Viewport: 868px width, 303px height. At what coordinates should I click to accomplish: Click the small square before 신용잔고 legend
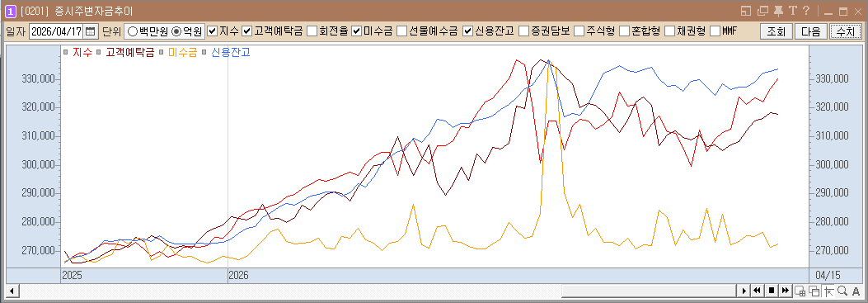click(x=204, y=53)
